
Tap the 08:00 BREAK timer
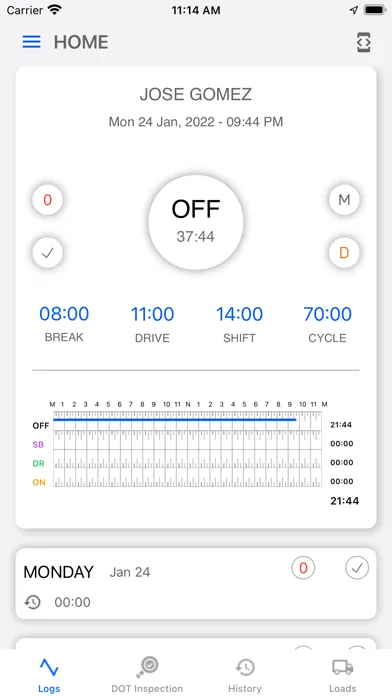coord(64,324)
